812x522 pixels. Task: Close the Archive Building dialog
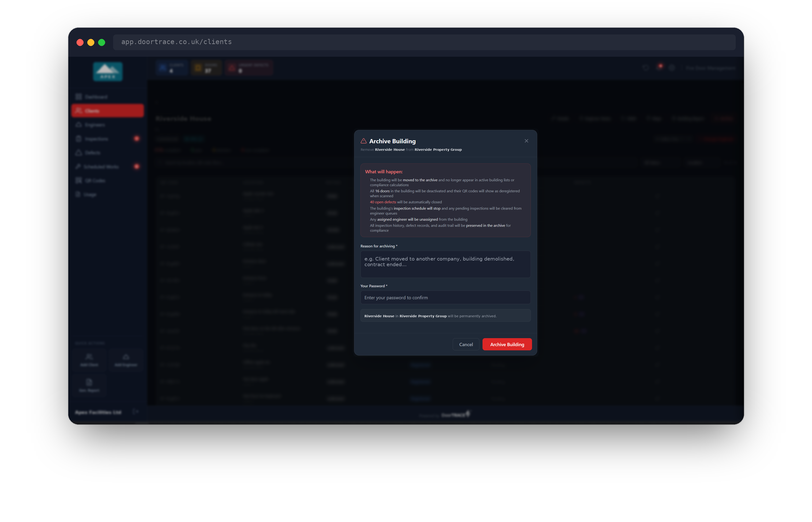coord(526,141)
